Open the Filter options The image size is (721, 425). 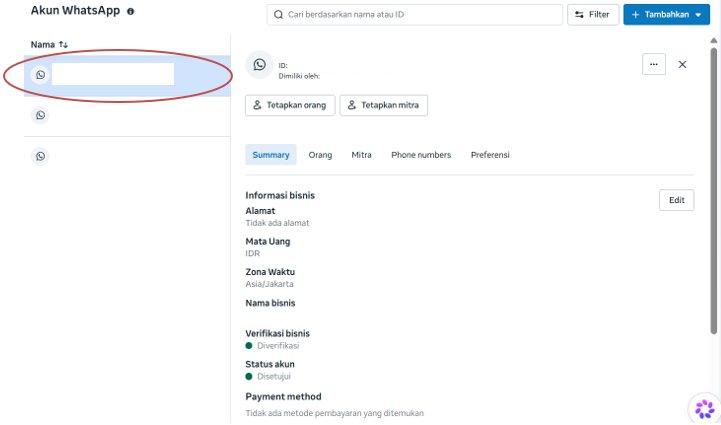point(593,15)
